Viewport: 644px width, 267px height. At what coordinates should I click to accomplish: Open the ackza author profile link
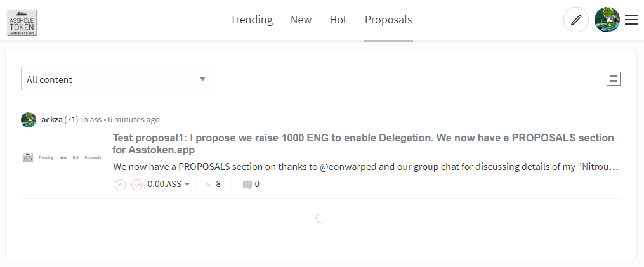click(x=52, y=119)
